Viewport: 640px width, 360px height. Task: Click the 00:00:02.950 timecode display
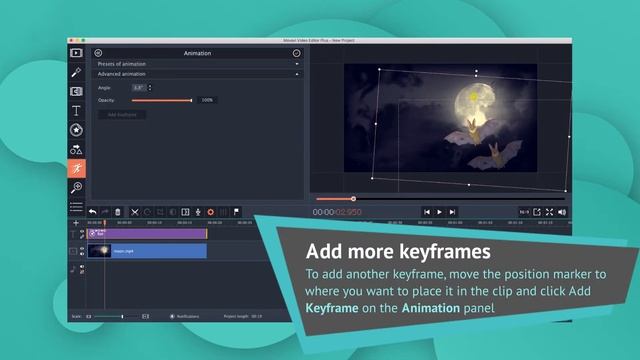pyautogui.click(x=337, y=212)
